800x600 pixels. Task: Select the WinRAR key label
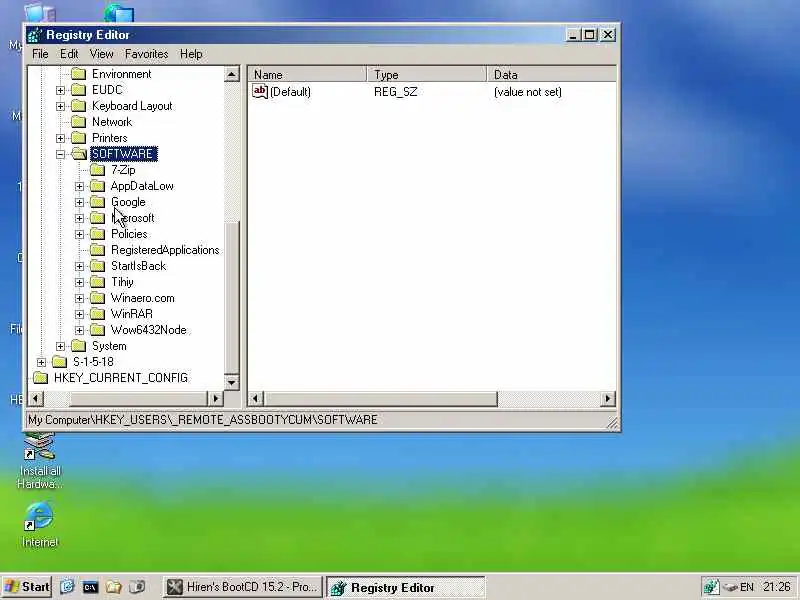[132, 314]
